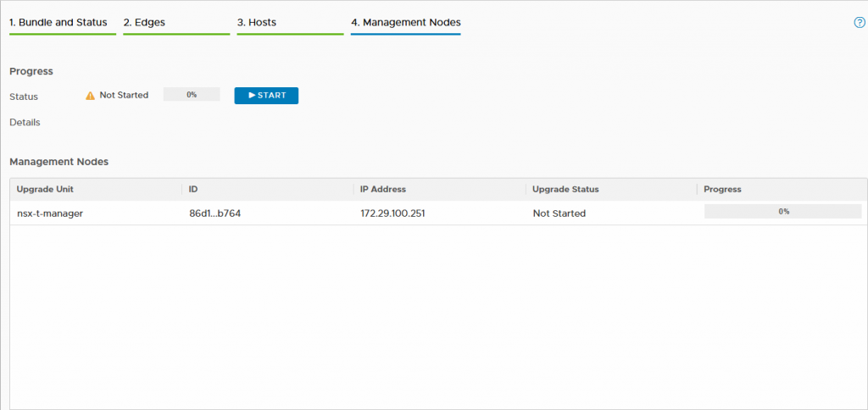The image size is (868, 410).
Task: Click the IP address 172.29.100.251
Action: click(x=392, y=213)
